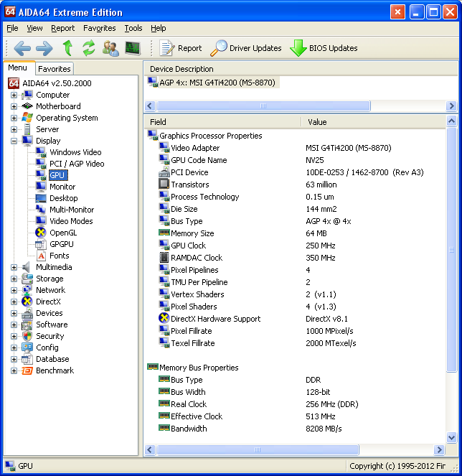Open the Help menu
Viewport: 462px width, 476px height.
(x=158, y=28)
